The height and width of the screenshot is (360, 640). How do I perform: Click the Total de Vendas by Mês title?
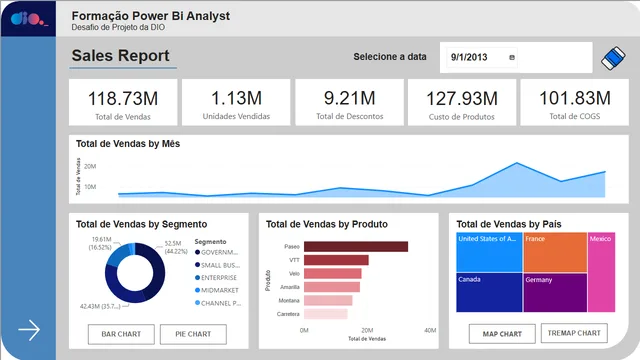128,144
